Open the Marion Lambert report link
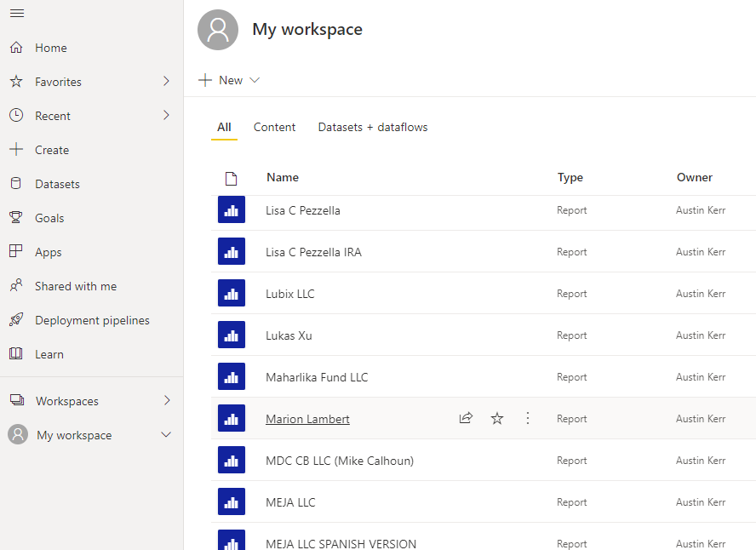The image size is (756, 550). (307, 419)
